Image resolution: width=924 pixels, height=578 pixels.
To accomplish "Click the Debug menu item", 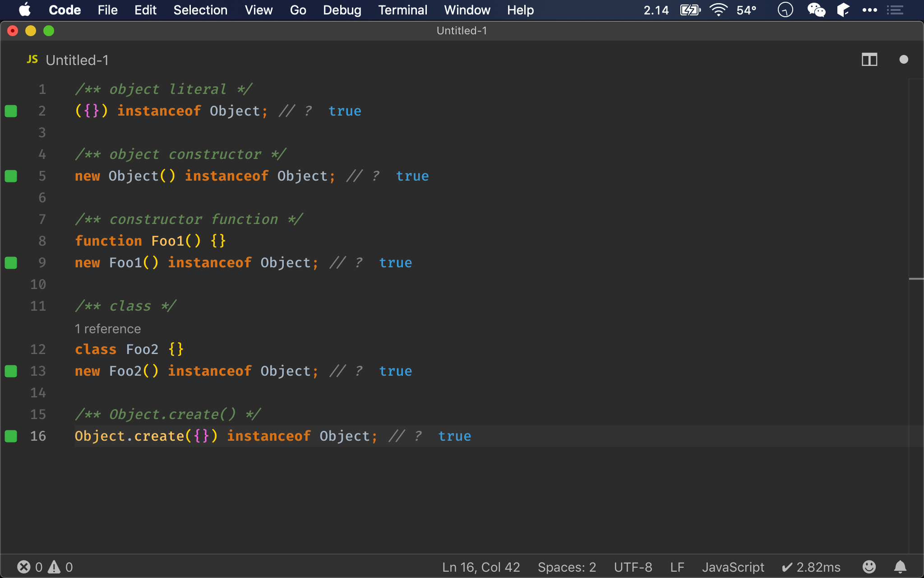I will click(x=341, y=10).
